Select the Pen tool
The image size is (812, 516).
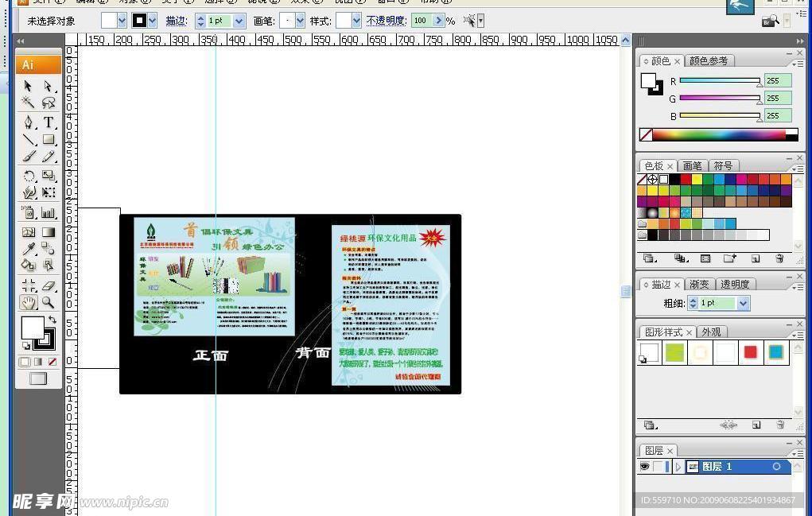(29, 122)
